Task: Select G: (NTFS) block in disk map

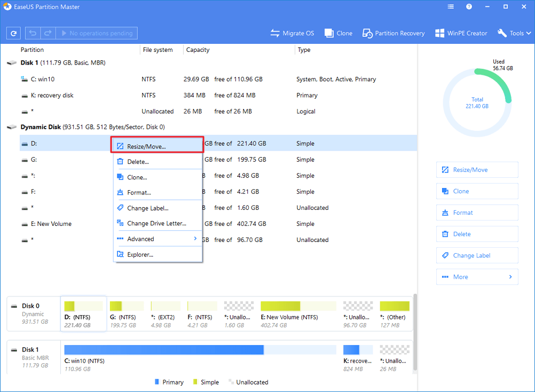Action: [x=127, y=314]
